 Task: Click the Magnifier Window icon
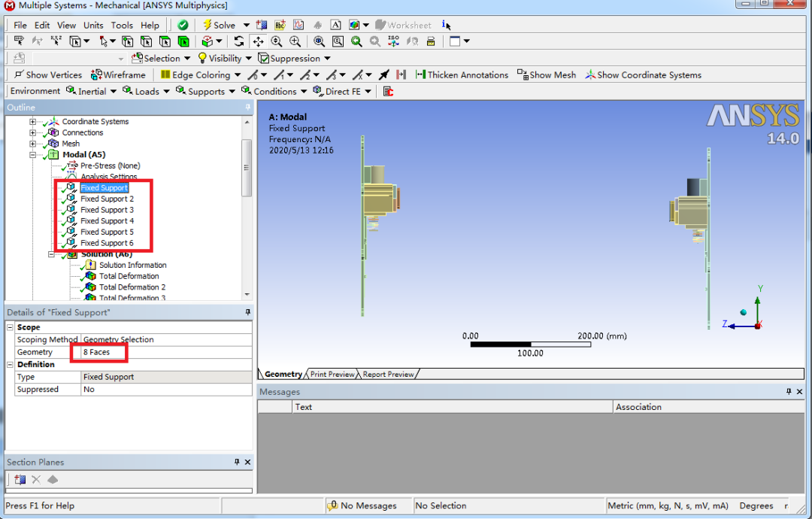pyautogui.click(x=338, y=41)
